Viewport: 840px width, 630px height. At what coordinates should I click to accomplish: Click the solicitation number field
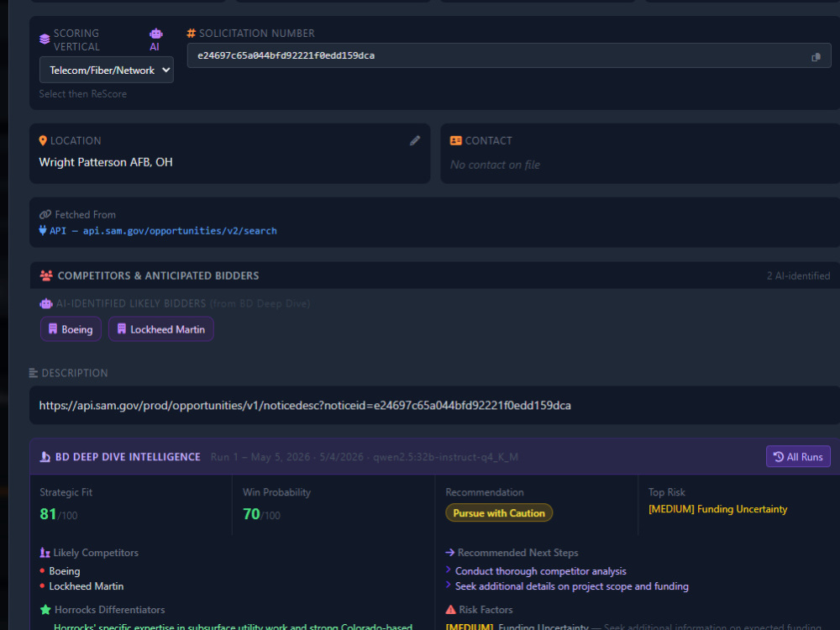point(509,55)
